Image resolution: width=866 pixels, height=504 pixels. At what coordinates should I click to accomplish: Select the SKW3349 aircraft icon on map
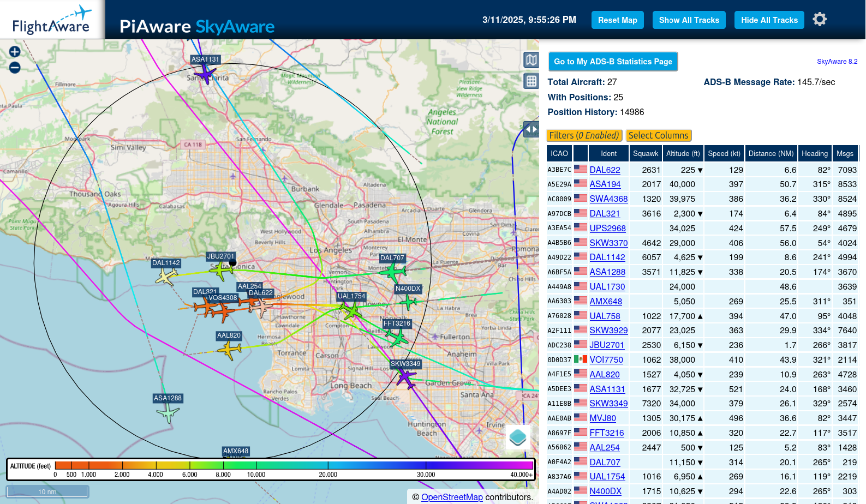[405, 377]
